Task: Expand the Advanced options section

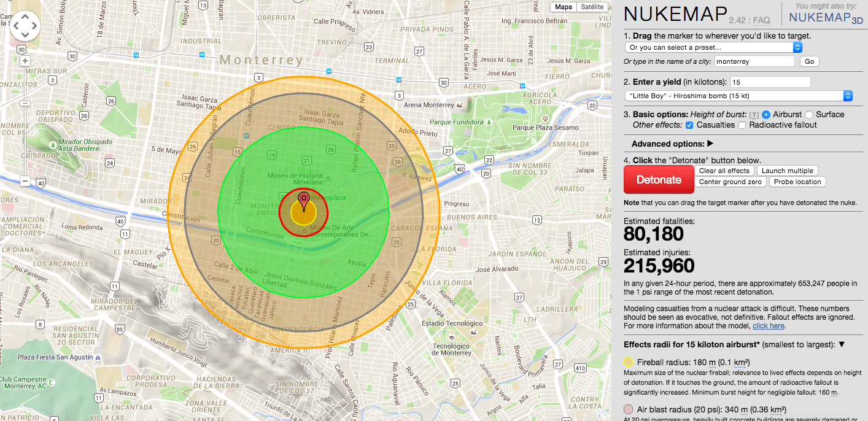Action: click(672, 144)
